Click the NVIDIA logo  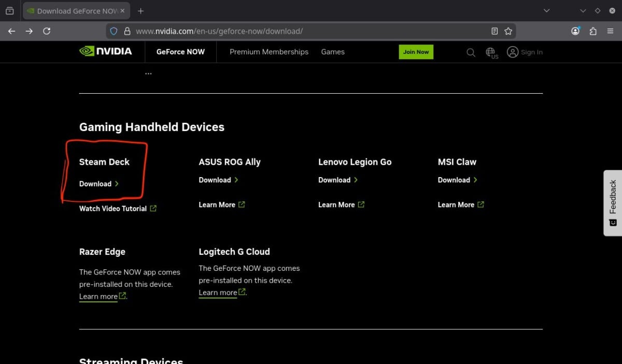point(105,51)
